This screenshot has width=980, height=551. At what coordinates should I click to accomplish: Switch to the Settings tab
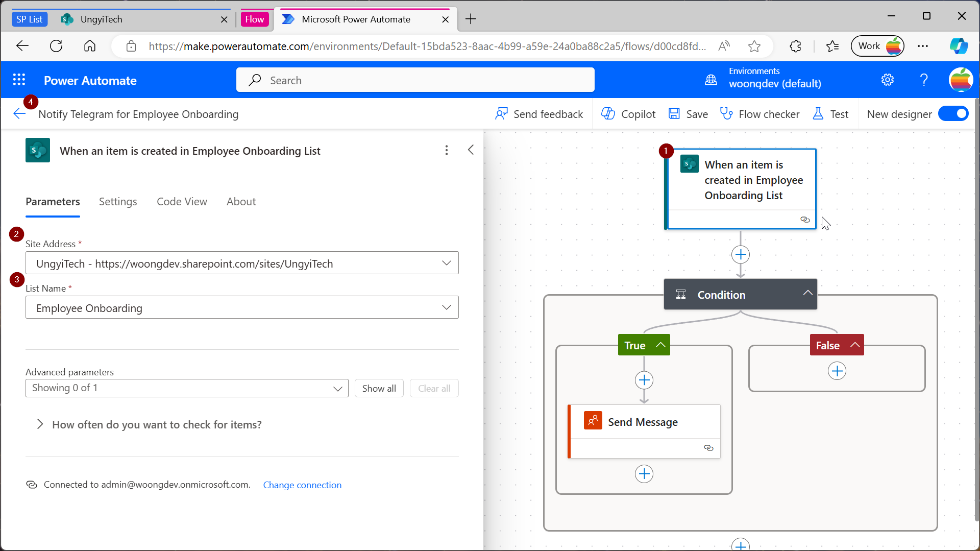point(118,201)
